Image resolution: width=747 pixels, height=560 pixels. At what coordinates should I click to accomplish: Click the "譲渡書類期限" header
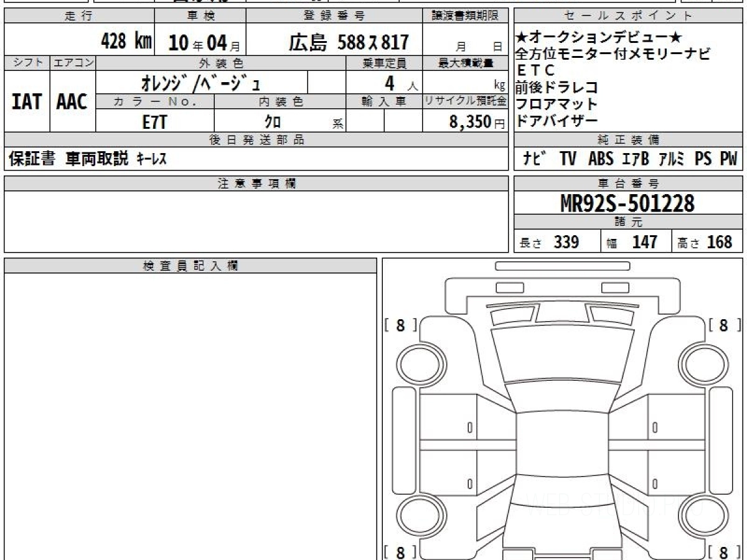click(466, 16)
